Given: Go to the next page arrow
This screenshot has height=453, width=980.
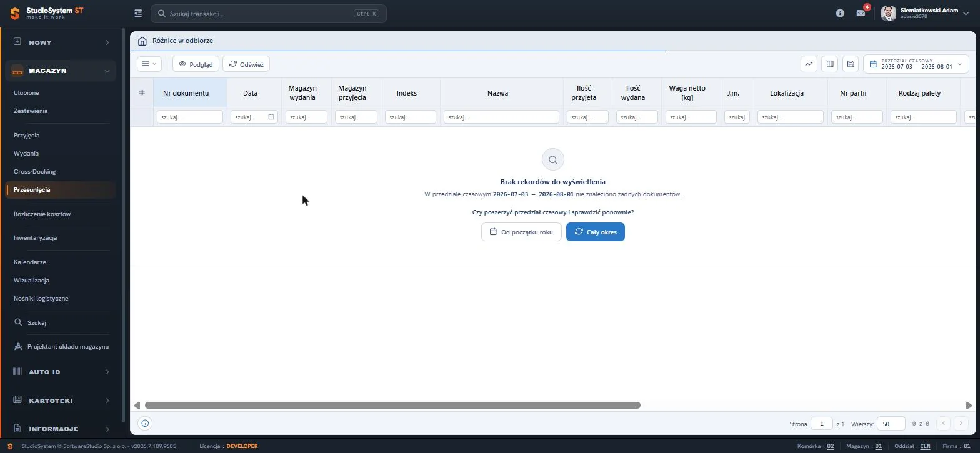Looking at the screenshot, I should click(x=961, y=424).
